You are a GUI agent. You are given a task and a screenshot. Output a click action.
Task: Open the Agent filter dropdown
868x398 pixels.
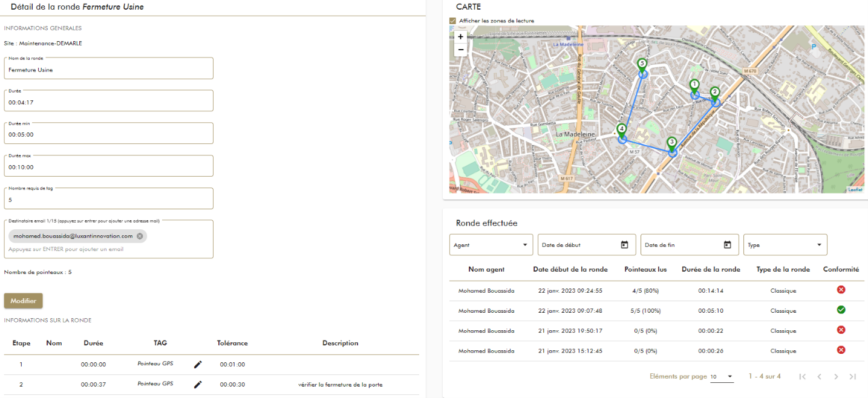(491, 245)
